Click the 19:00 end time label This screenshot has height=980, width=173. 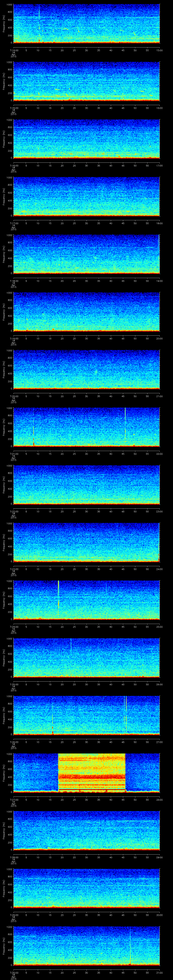tap(159, 281)
